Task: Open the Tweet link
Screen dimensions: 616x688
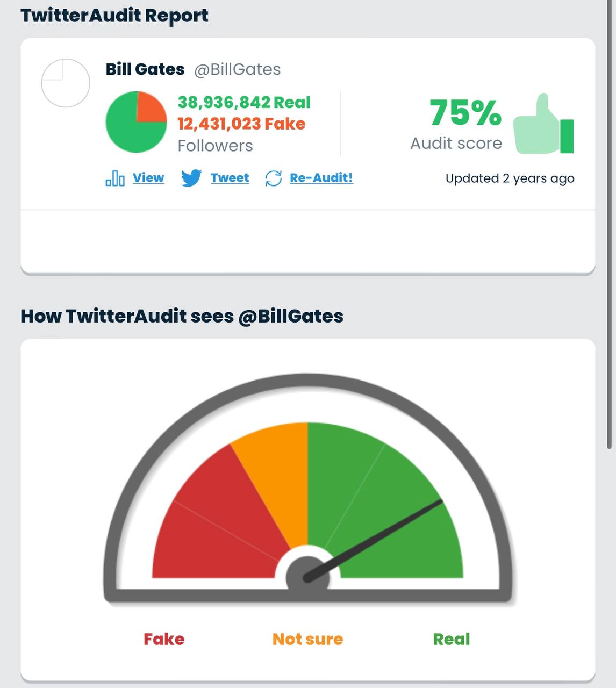Action: [x=230, y=178]
